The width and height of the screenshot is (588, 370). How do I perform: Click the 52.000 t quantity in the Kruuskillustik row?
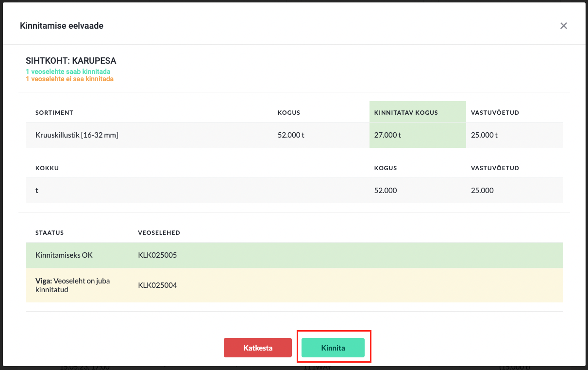[x=291, y=135]
